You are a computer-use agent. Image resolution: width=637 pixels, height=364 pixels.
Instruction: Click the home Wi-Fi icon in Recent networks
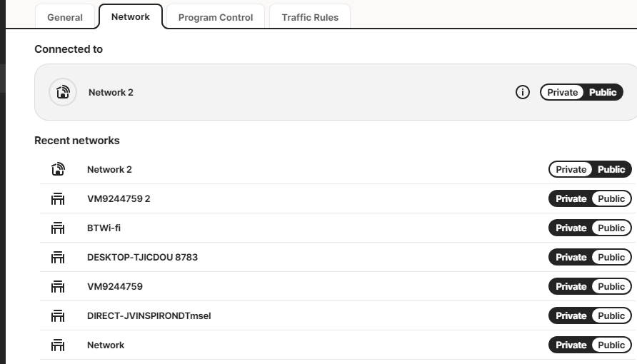[x=58, y=169]
